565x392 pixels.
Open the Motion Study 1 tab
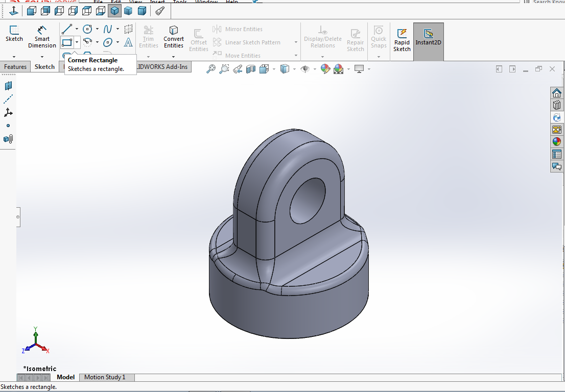(x=104, y=377)
